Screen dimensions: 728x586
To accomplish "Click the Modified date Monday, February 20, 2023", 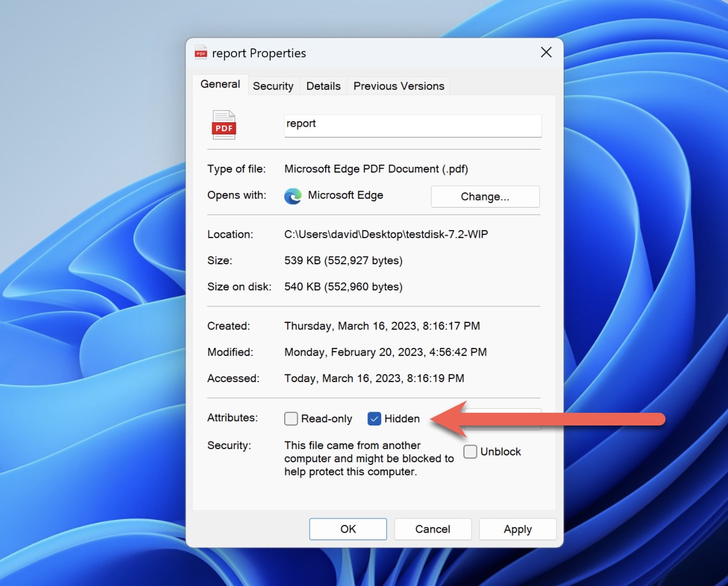I will click(x=386, y=352).
